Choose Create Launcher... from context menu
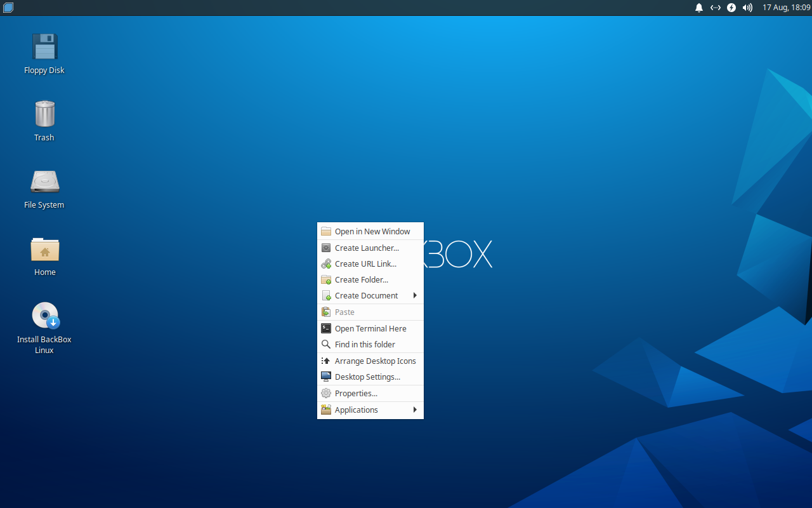 (x=370, y=248)
